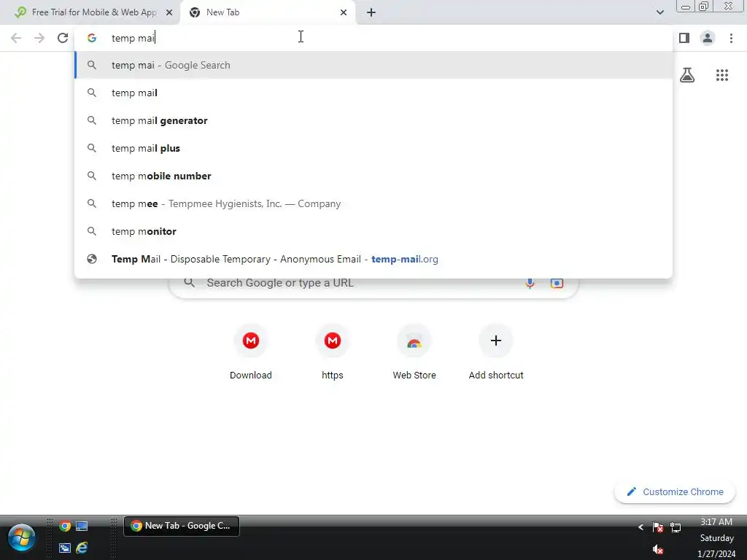The image size is (747, 560).
Task: Switch to the Free Trial for Mobile & Web App tab
Action: pyautogui.click(x=90, y=12)
